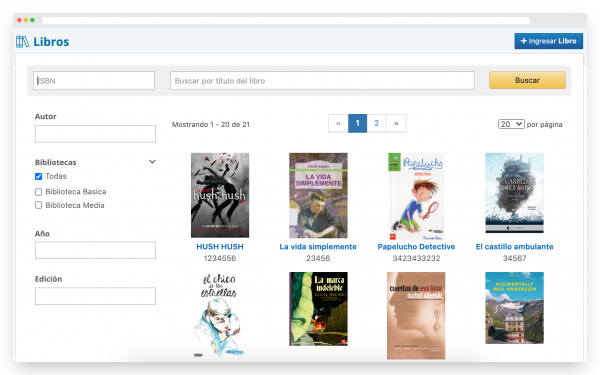Click the browser address bar
Image resolution: width=600 pixels, height=375 pixels.
click(x=286, y=20)
